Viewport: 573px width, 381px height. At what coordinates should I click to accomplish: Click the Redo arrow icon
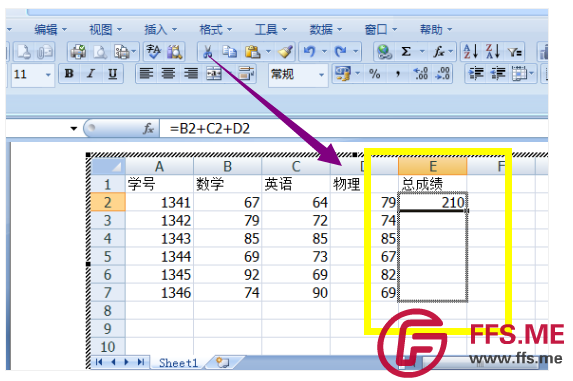tap(341, 52)
